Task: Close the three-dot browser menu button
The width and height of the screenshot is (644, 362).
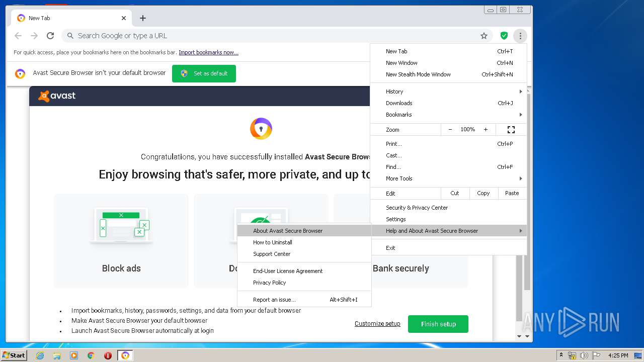Action: pyautogui.click(x=520, y=36)
